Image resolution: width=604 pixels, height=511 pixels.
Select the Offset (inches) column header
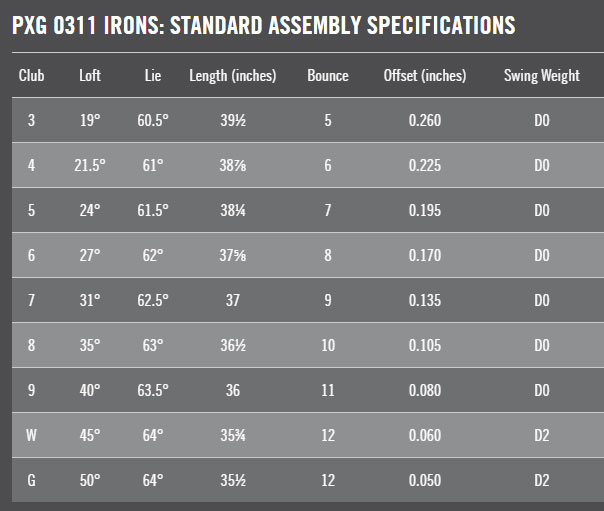tap(425, 76)
